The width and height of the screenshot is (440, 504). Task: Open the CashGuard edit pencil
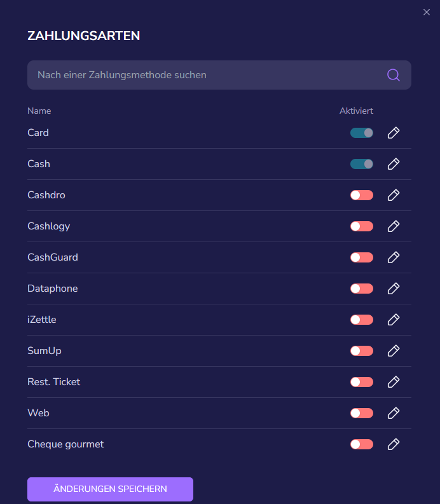pos(394,257)
